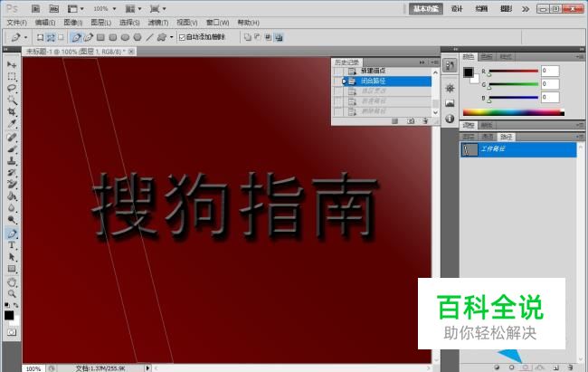Reset default foreground and background colors

(x=7, y=305)
